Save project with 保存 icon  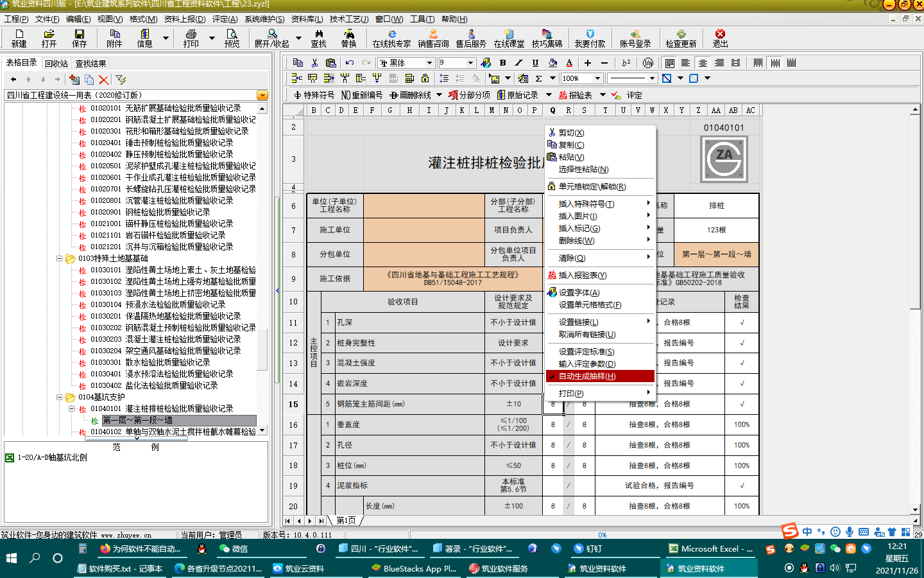coord(80,39)
